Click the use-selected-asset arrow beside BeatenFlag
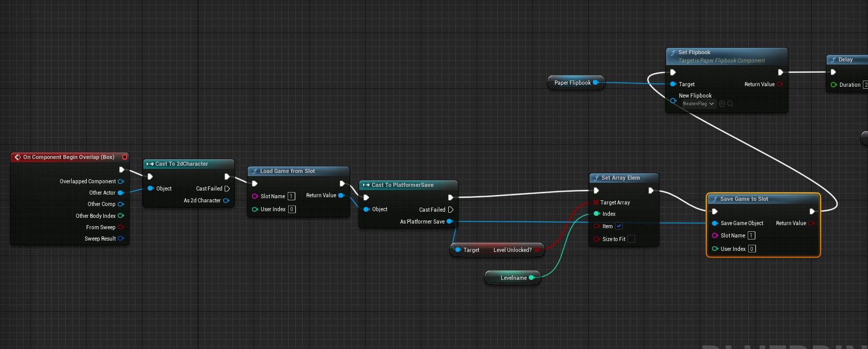The width and height of the screenshot is (868, 349). [722, 104]
